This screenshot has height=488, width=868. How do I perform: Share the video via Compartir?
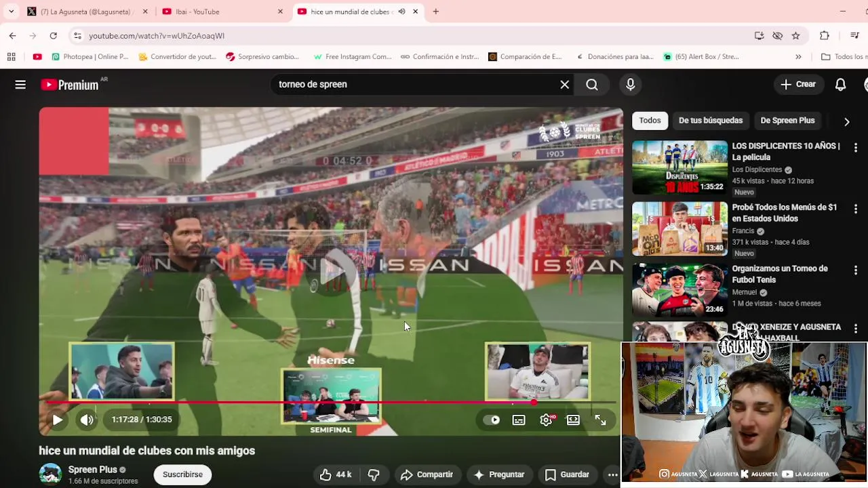coord(427,474)
